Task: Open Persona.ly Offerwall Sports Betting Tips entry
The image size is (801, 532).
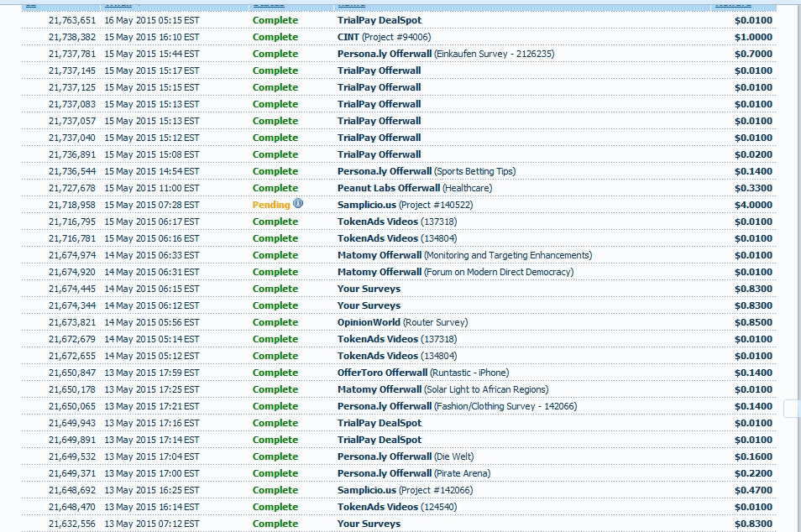Action: tap(427, 171)
